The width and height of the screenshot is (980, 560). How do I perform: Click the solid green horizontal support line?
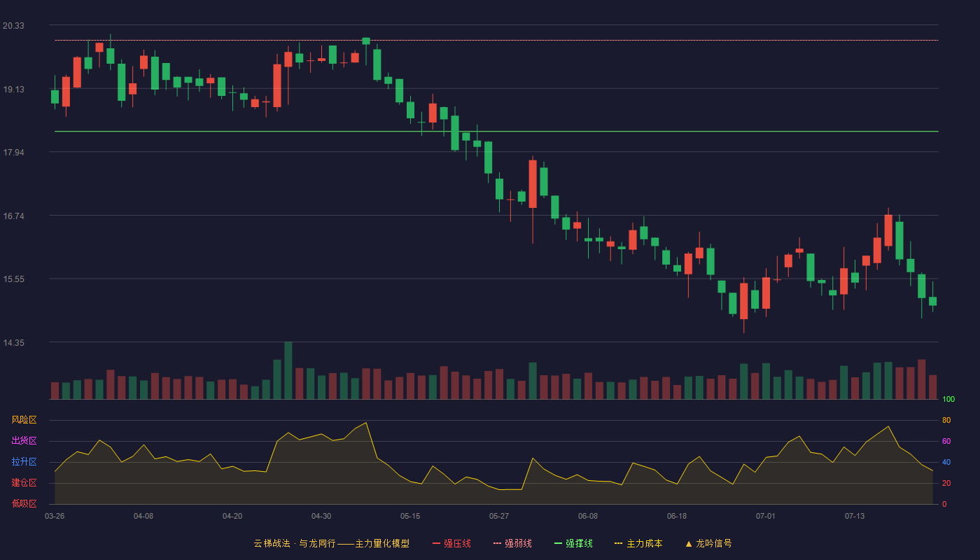pyautogui.click(x=496, y=132)
